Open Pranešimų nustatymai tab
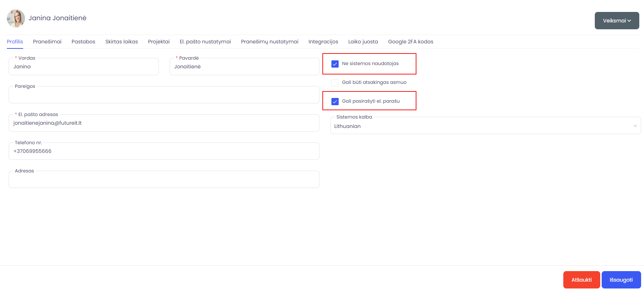Viewport: 644px width, 291px height. coord(270,42)
